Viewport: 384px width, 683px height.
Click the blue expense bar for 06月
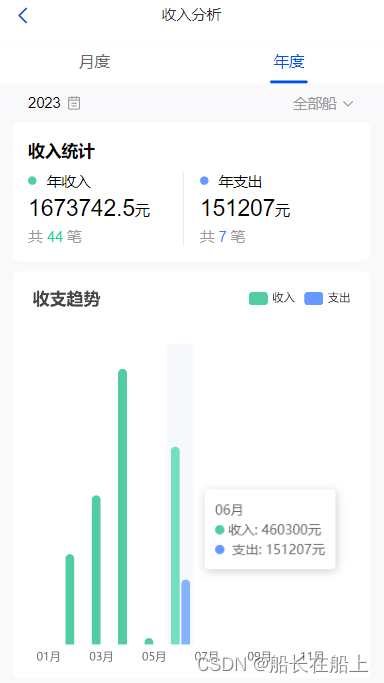186,612
